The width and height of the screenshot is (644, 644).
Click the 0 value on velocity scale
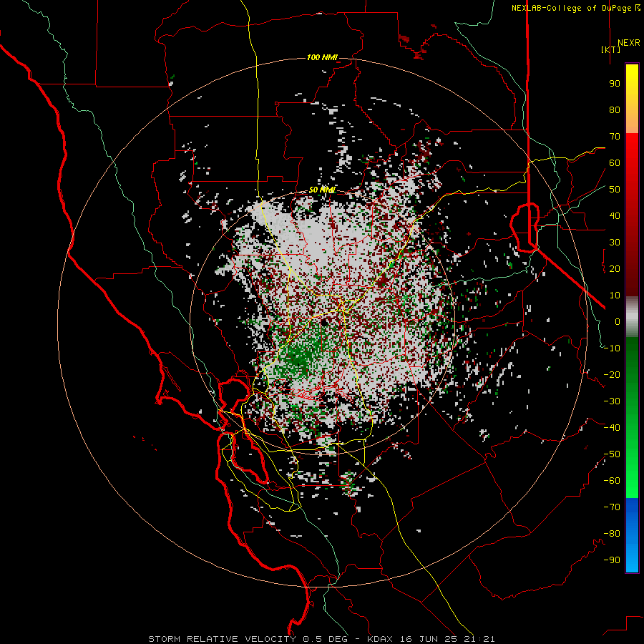(x=618, y=322)
